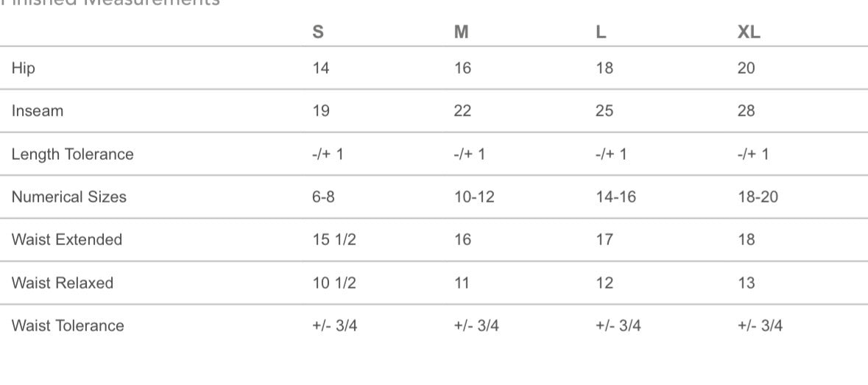Click the Inseam value 22 for size M
868x385 pixels.
pos(462,111)
